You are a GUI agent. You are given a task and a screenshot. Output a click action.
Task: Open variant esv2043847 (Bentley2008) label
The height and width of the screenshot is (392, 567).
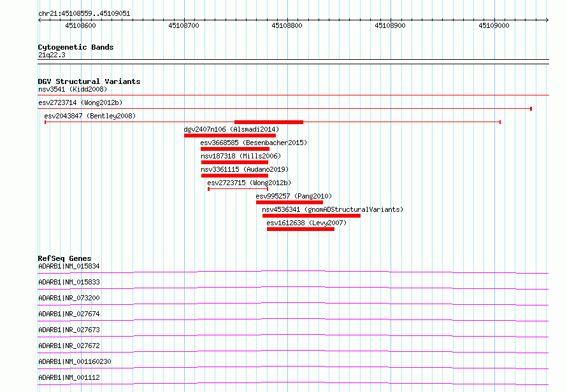point(90,116)
